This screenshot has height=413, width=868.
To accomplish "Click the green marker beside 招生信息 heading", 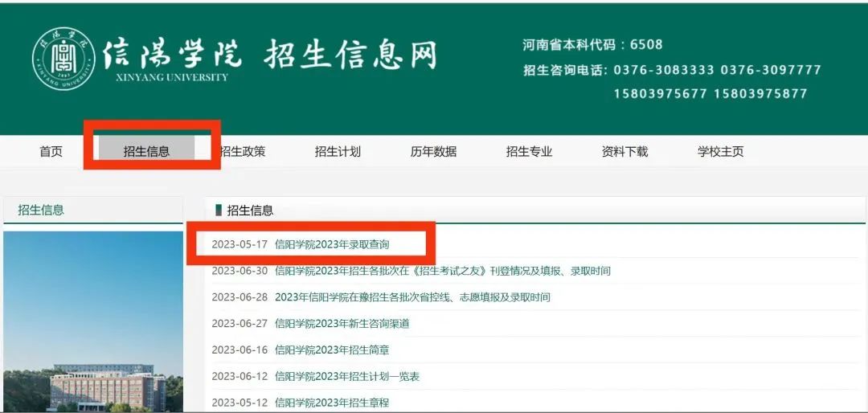I will pos(218,211).
